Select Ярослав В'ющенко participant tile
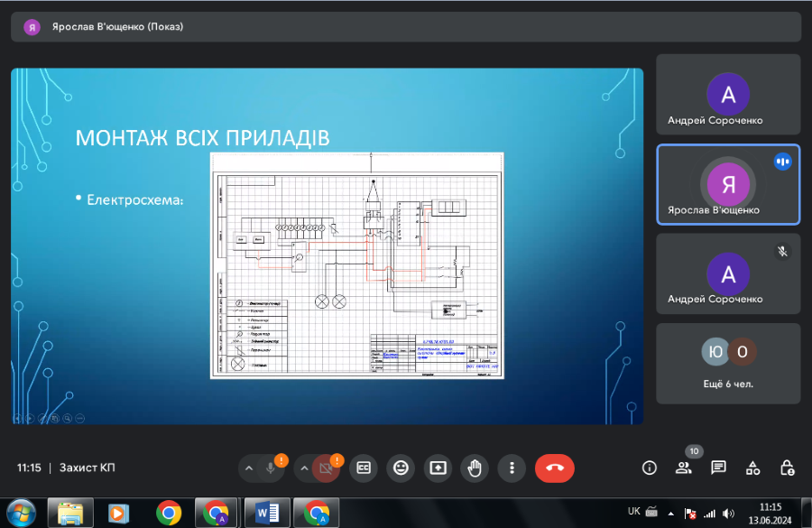 tap(727, 184)
